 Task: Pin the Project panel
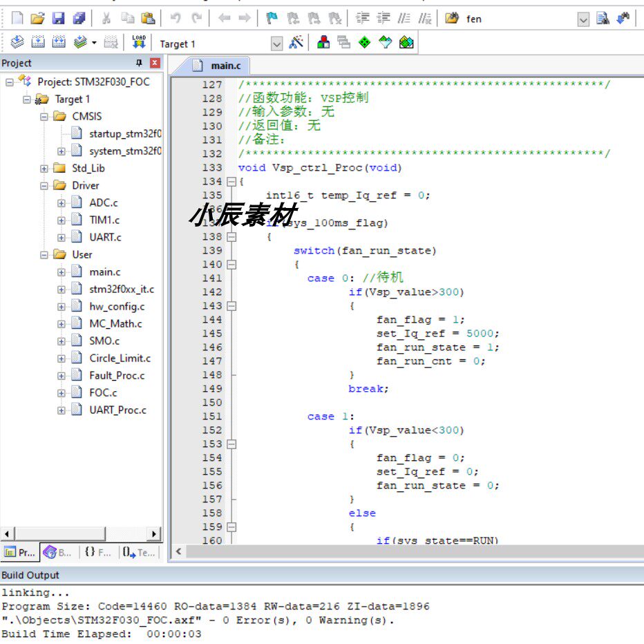click(x=139, y=63)
